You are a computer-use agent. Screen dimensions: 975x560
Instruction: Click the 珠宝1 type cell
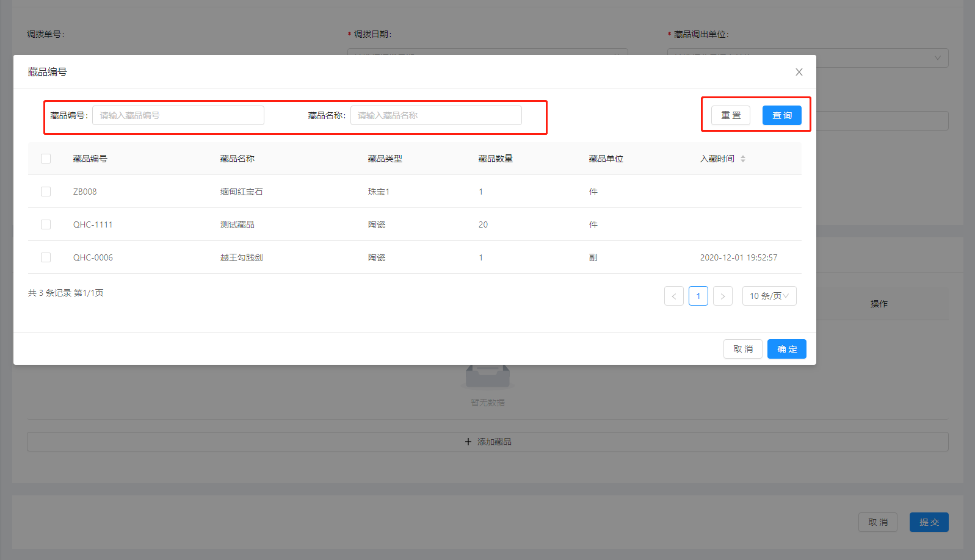(379, 192)
